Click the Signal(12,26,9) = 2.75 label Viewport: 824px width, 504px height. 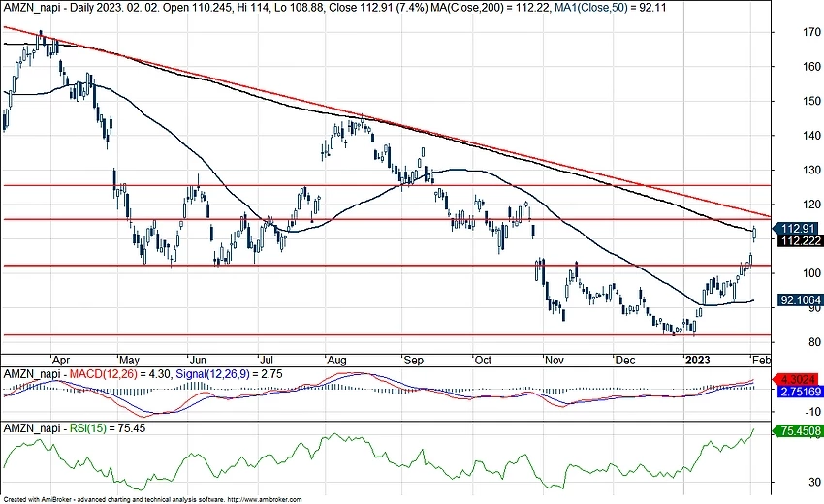229,374
